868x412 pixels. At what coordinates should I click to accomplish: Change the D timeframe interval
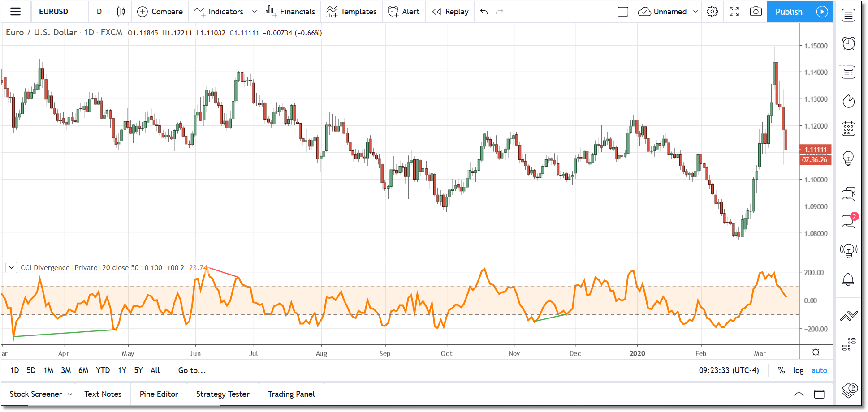[99, 12]
